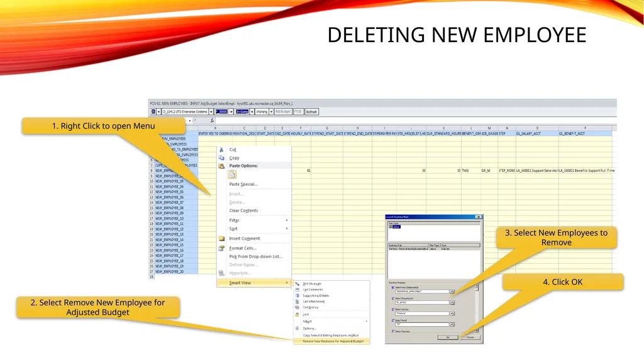Click the Cut scissors icon in context menu

click(x=221, y=150)
